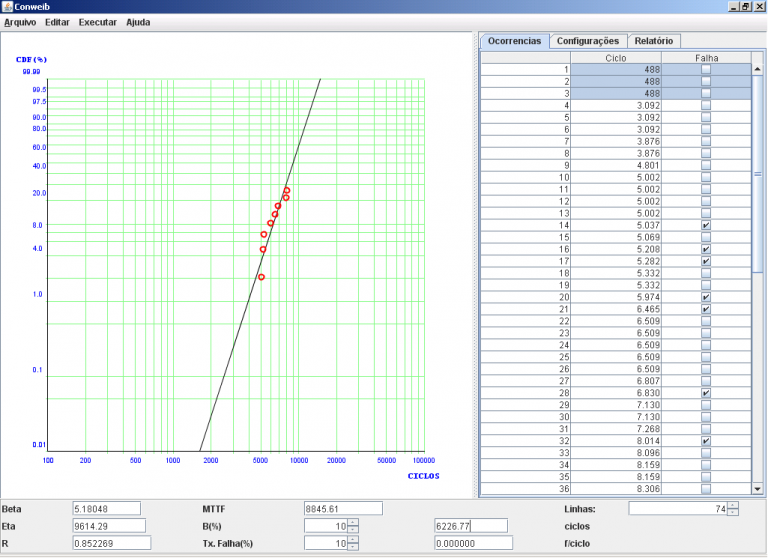Switch to the Configurações tab
The image size is (768, 558).
pos(588,41)
